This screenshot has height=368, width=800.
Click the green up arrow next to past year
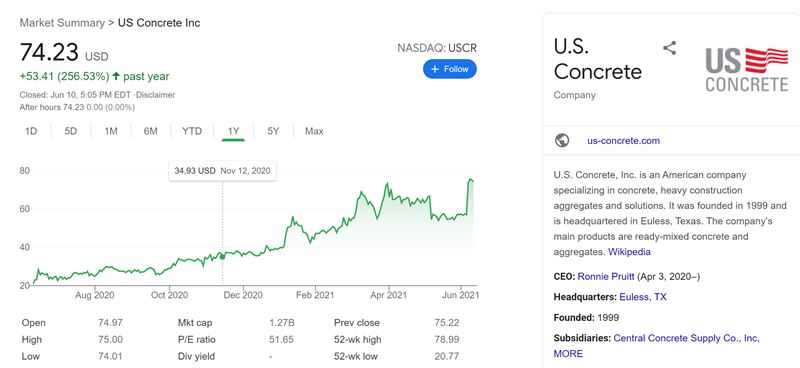point(116,77)
